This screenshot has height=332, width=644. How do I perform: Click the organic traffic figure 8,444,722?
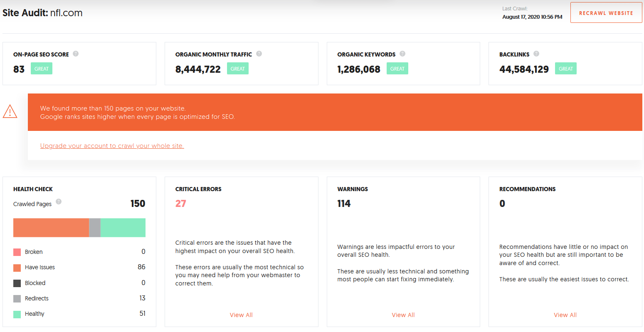pyautogui.click(x=198, y=69)
